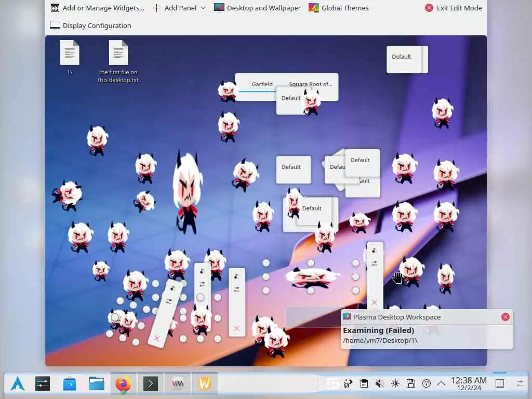Image resolution: width=532 pixels, height=399 pixels.
Task: Click the round gauge tray icon
Action: [x=427, y=384]
